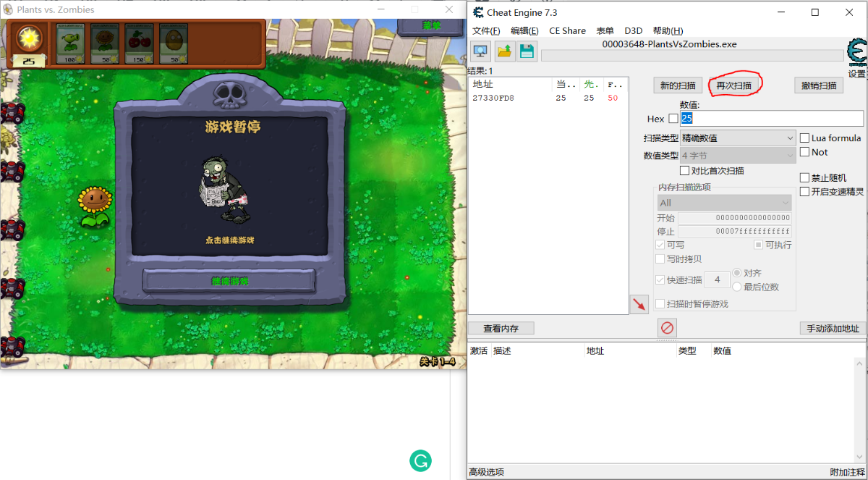This screenshot has height=480, width=868.
Task: Toggle the 对比首次扫描 checkbox
Action: coord(685,171)
